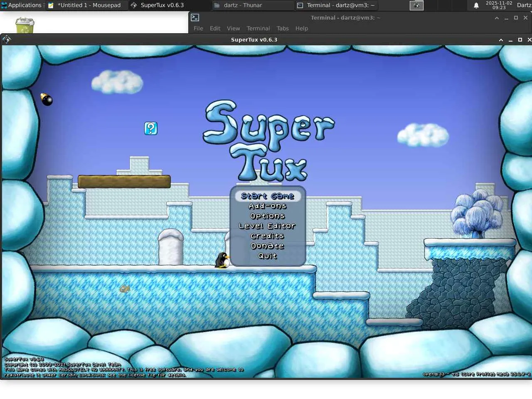Screen dimensions: 532x399
Task: Click the "SuperTux v0.6.3" window title text
Action: coord(254,40)
